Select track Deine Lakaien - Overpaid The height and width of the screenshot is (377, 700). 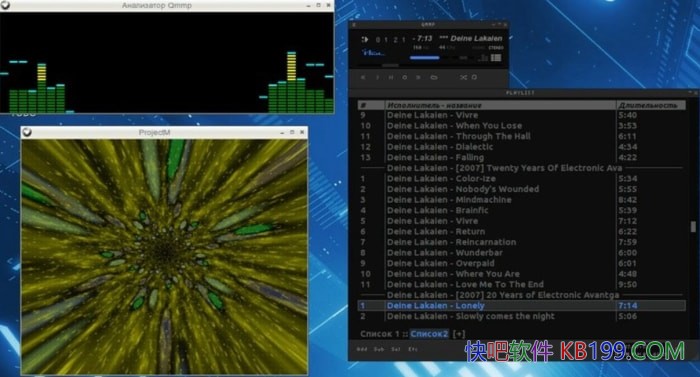(521, 263)
